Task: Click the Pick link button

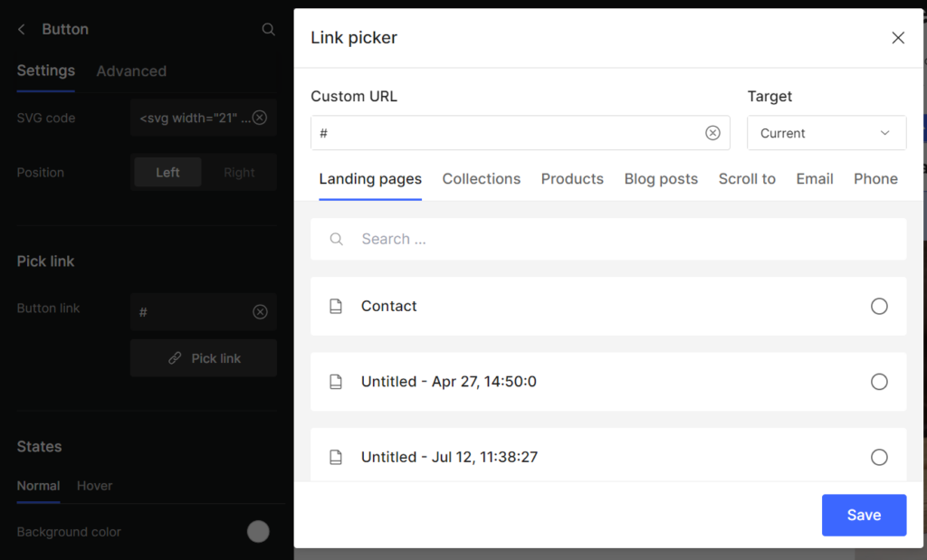Action: 204,358
